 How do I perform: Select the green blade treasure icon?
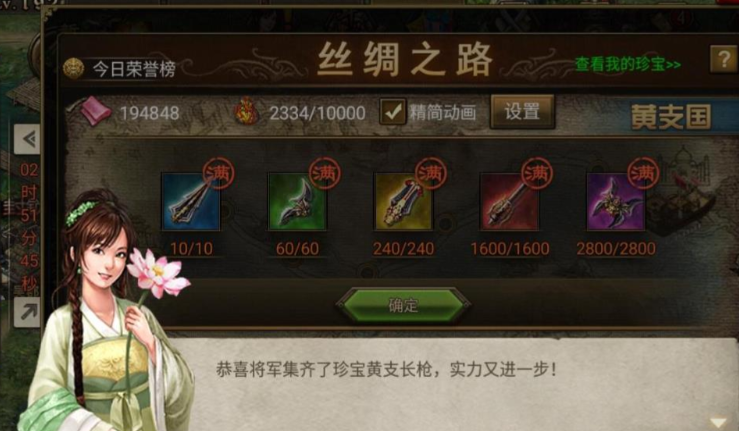coord(297,201)
